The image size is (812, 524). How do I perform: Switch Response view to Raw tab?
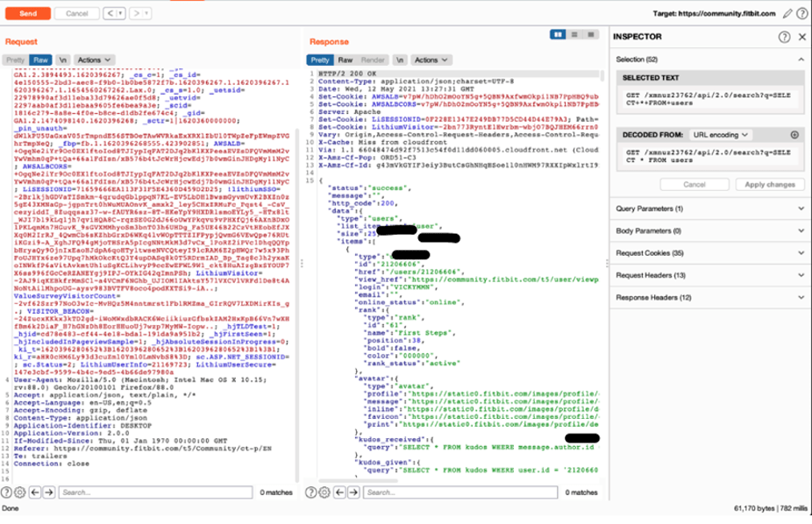pos(345,60)
